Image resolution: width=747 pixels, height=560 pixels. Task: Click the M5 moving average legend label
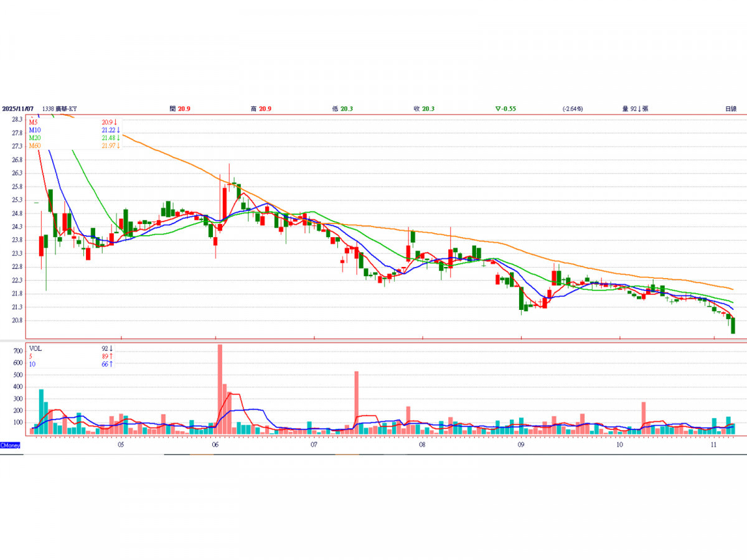[x=34, y=123]
